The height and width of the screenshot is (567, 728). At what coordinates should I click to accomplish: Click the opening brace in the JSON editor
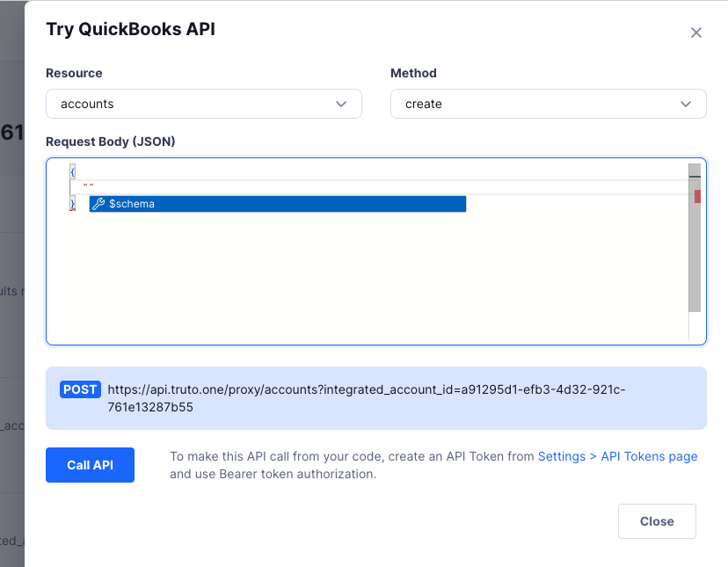72,171
